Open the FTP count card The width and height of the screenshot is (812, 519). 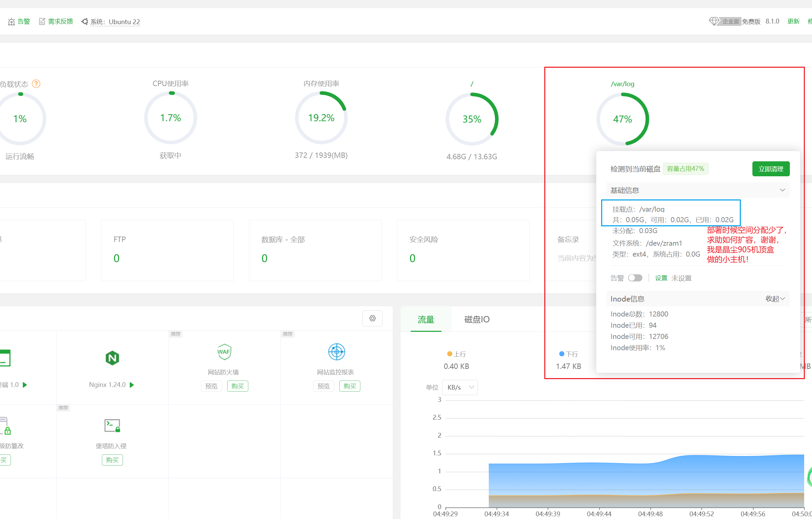tap(167, 250)
